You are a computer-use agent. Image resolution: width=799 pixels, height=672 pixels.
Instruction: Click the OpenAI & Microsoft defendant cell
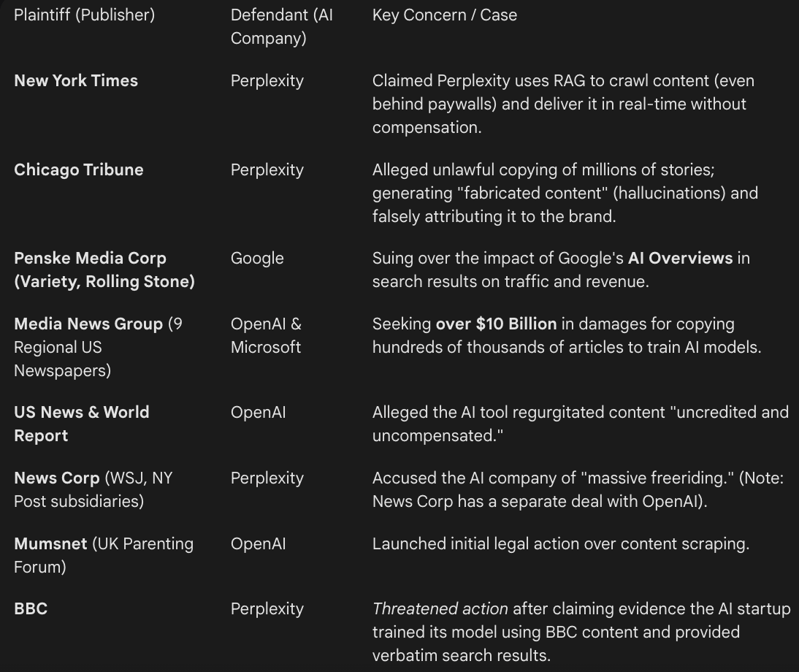click(x=266, y=335)
